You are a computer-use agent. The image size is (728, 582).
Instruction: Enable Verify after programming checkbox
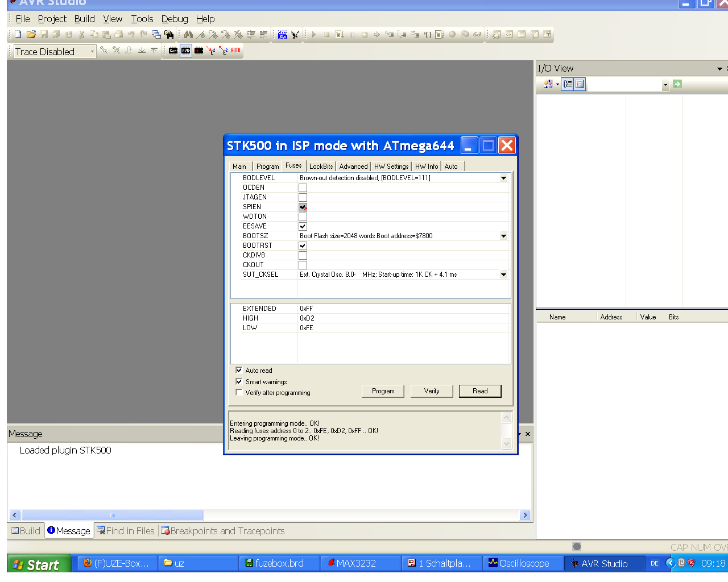(x=239, y=392)
